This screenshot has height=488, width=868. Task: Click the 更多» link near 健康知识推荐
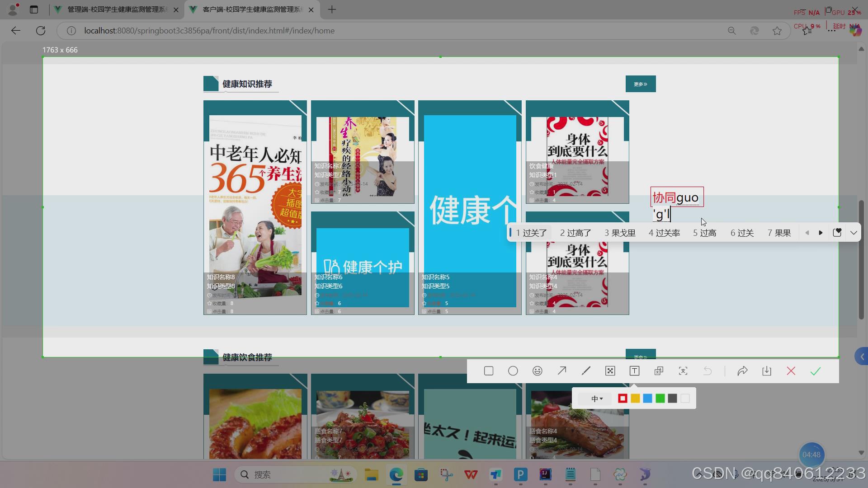[x=640, y=84]
